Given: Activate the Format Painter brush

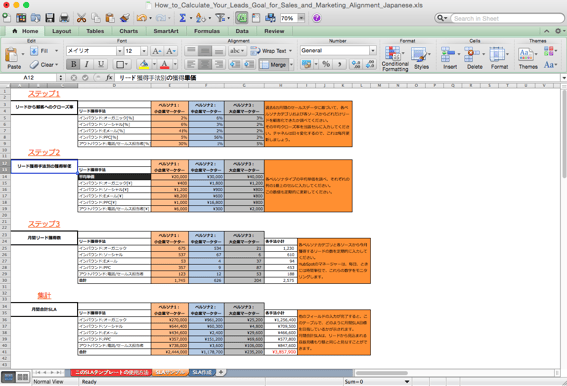Looking at the screenshot, I should pyautogui.click(x=124, y=18).
